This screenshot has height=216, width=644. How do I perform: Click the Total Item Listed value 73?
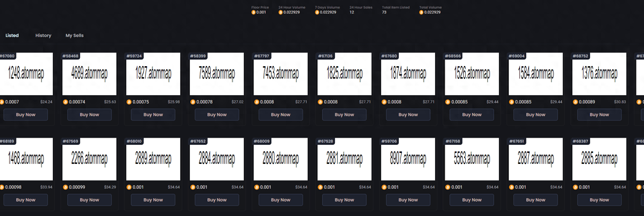(x=384, y=12)
